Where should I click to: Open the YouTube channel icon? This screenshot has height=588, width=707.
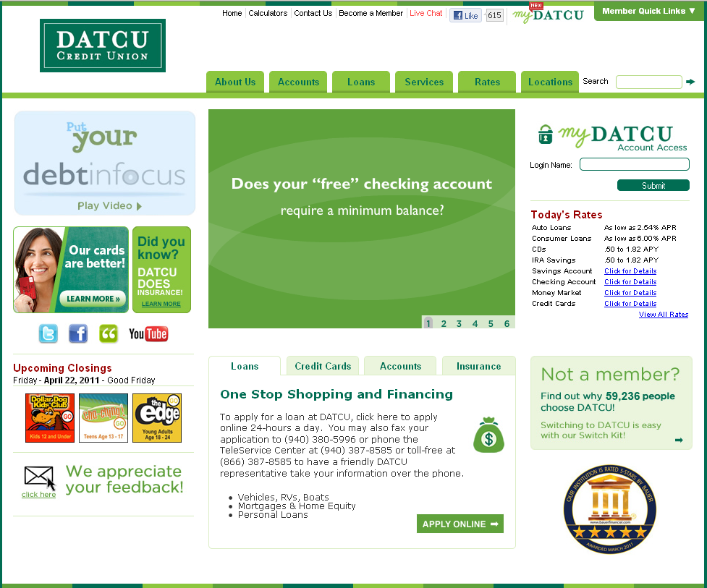coord(148,334)
